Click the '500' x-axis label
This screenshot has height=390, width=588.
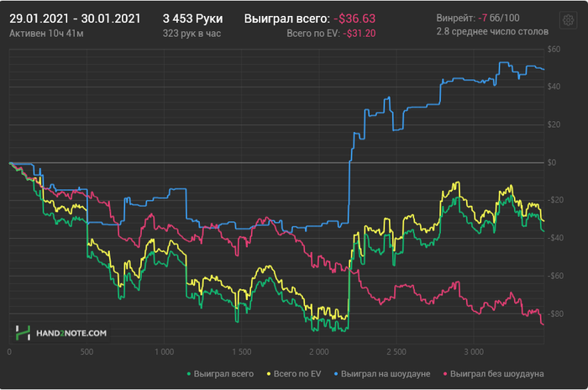pyautogui.click(x=87, y=351)
